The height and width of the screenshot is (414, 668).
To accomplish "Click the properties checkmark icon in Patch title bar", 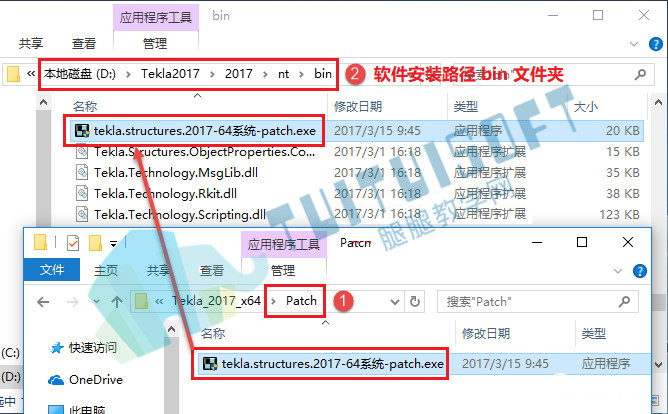I will coord(73,243).
